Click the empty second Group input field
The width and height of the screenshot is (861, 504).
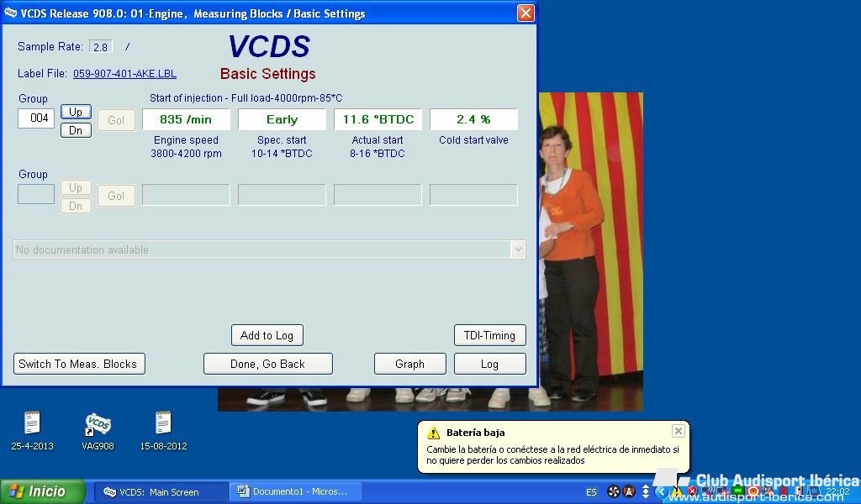pyautogui.click(x=36, y=194)
